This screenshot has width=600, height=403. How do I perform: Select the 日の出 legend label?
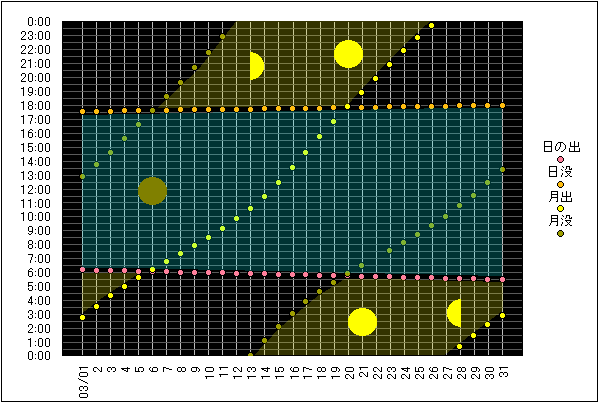(560, 147)
